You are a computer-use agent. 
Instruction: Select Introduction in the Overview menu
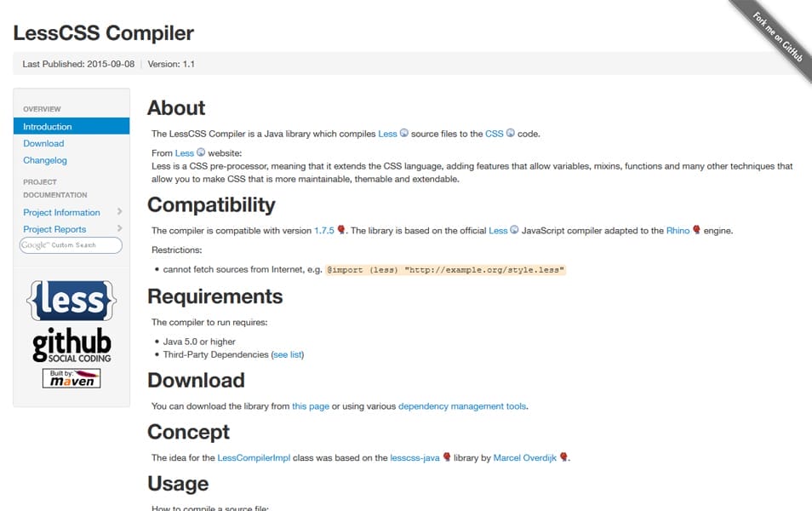tap(71, 126)
